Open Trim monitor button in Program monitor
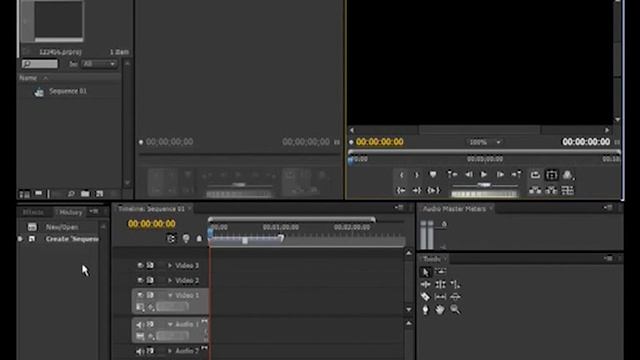This screenshot has width=640, height=360. pos(567,191)
